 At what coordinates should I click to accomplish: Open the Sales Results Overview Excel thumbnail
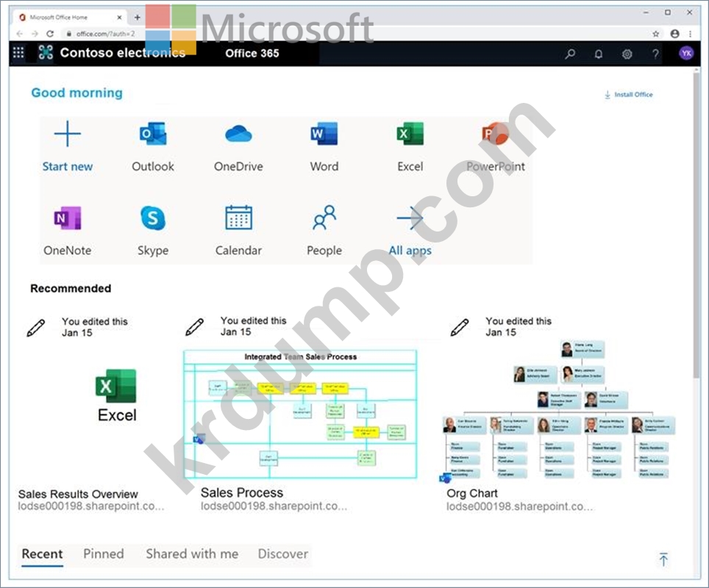pos(116,395)
